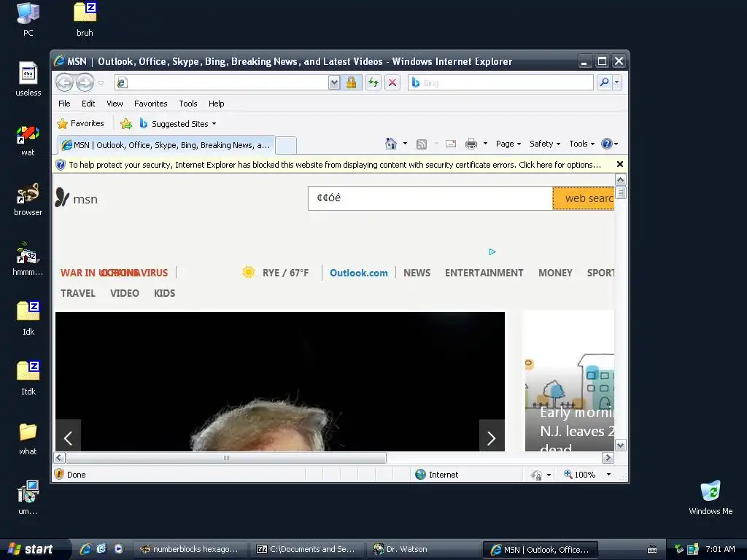Open the Page dropdown menu

point(508,144)
